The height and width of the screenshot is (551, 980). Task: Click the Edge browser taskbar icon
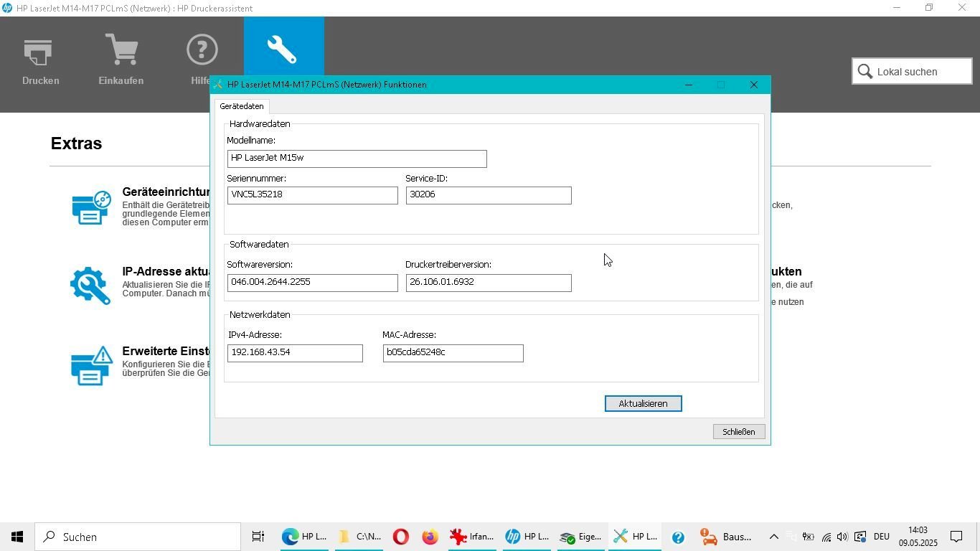(x=303, y=537)
